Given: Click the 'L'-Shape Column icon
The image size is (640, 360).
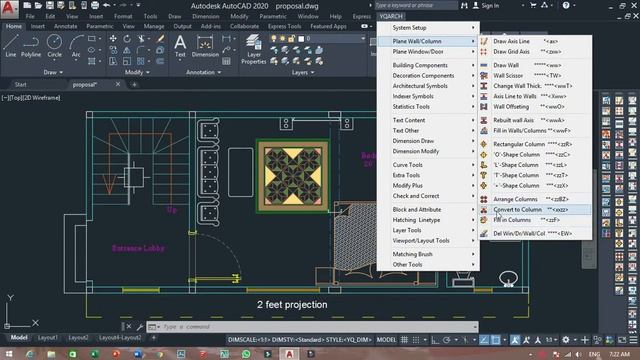Looking at the screenshot, I should tap(484, 165).
